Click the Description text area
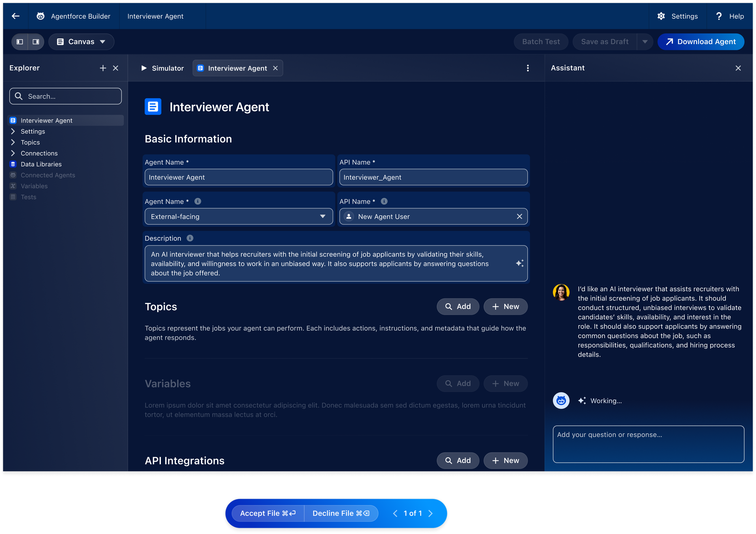 336,264
